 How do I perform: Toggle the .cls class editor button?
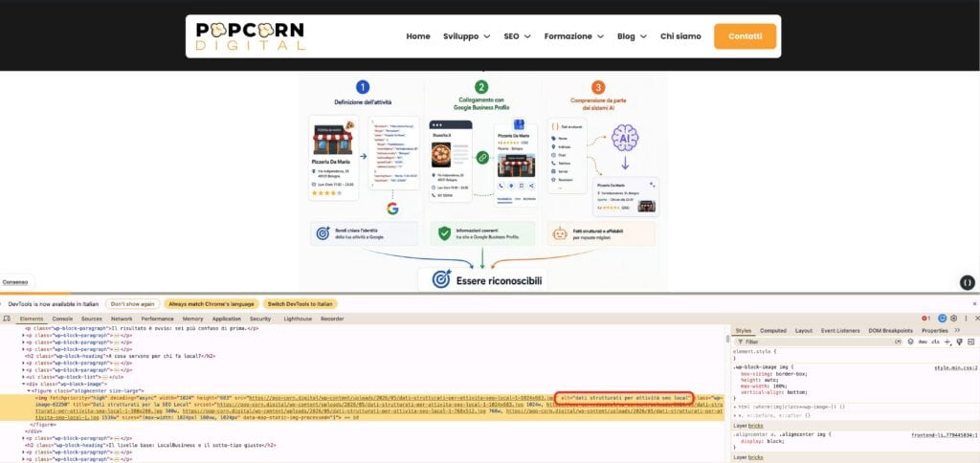click(x=936, y=342)
